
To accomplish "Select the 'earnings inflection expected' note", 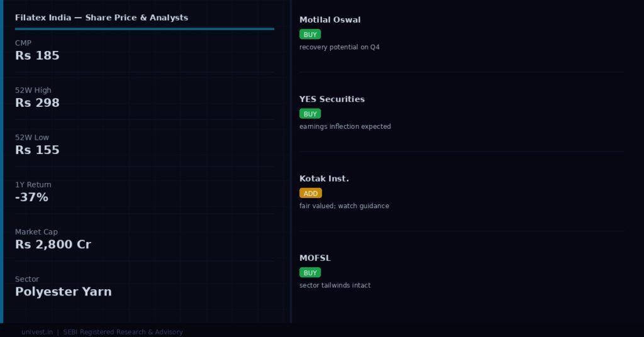I will (x=345, y=126).
